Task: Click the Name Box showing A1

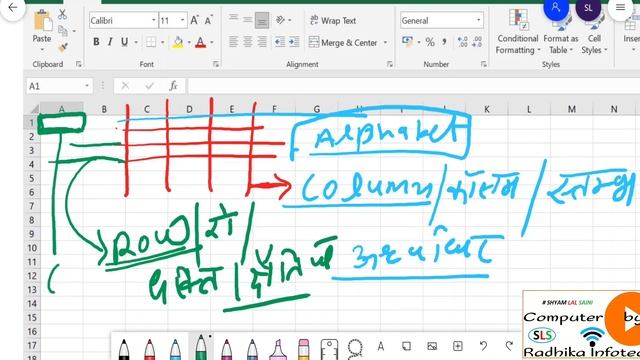Action: [59, 86]
